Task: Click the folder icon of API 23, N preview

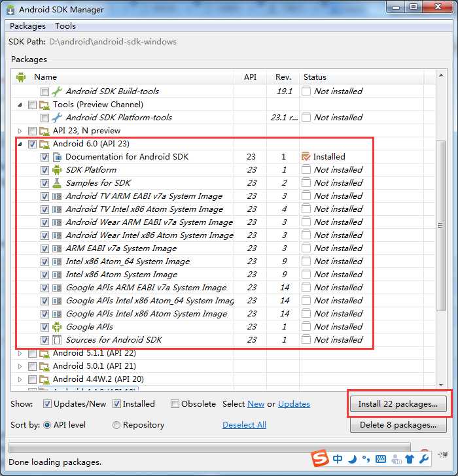Action: click(44, 131)
